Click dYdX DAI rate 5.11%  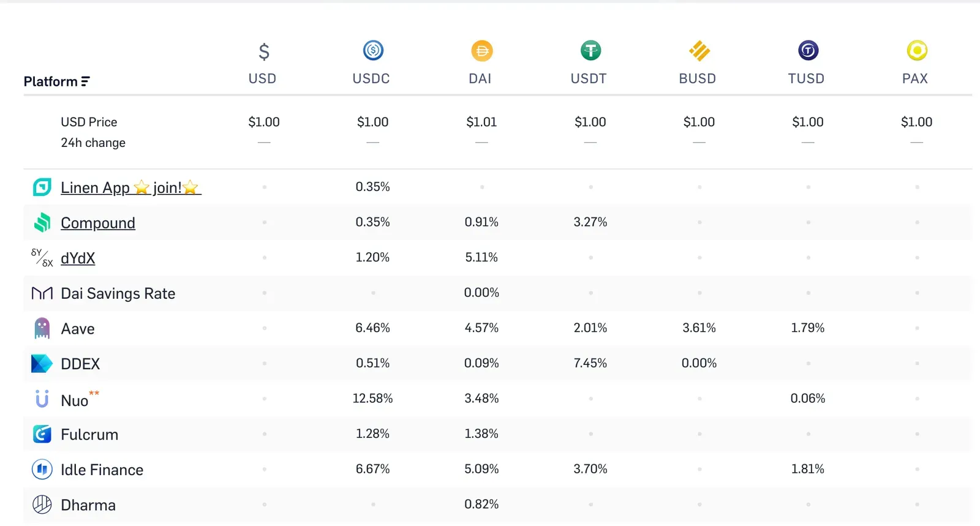pos(482,257)
